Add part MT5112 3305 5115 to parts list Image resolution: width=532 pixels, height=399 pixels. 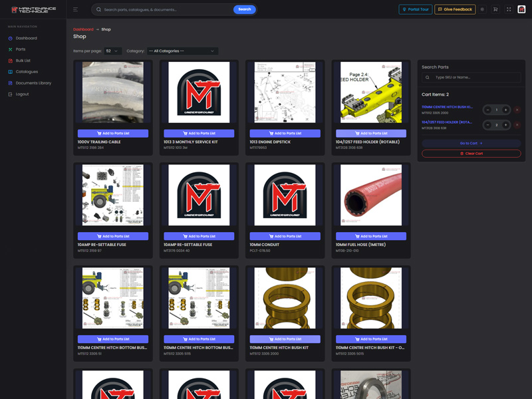coord(199,339)
